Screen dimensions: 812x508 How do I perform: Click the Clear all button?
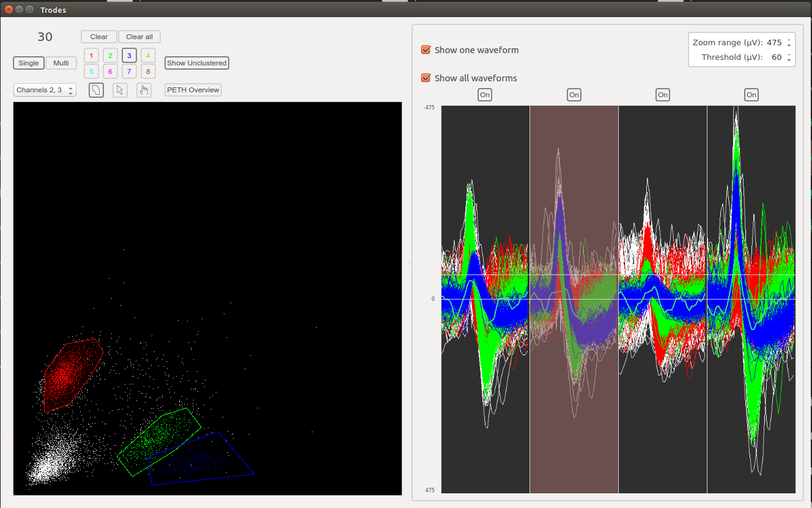(x=139, y=37)
